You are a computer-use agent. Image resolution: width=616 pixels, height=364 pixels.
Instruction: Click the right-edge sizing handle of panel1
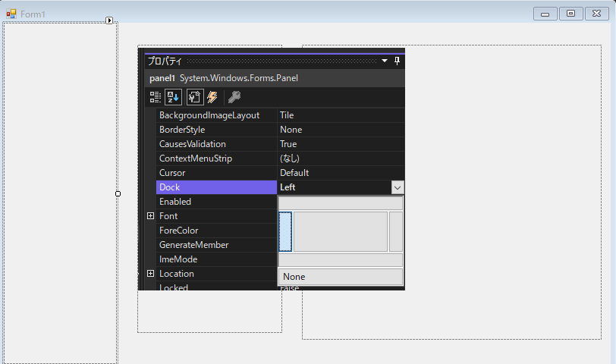pyautogui.click(x=118, y=193)
